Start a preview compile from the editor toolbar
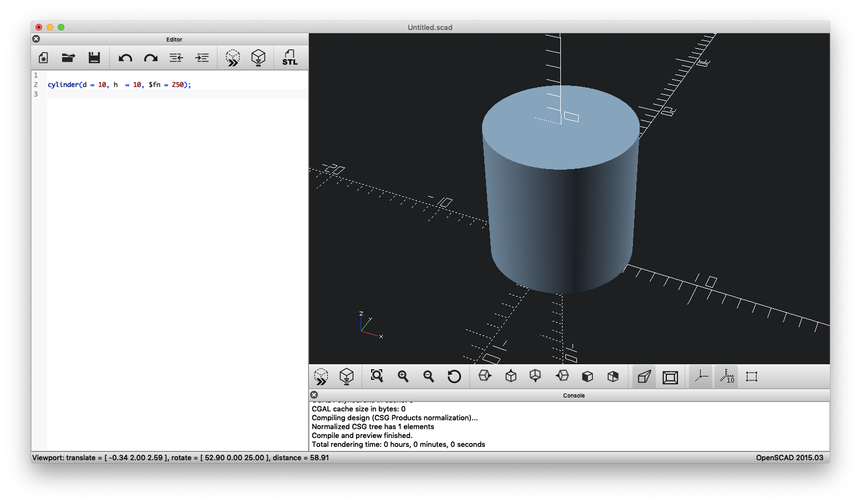861x504 pixels. pyautogui.click(x=232, y=57)
